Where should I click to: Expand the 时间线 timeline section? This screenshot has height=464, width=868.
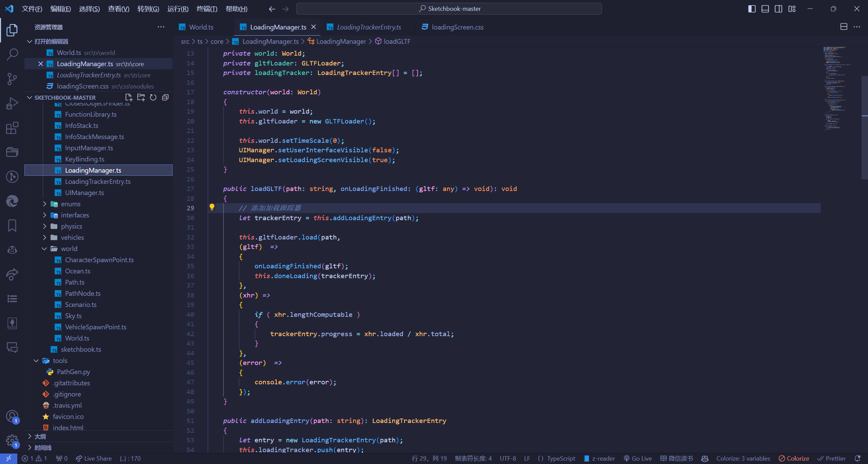pos(30,447)
